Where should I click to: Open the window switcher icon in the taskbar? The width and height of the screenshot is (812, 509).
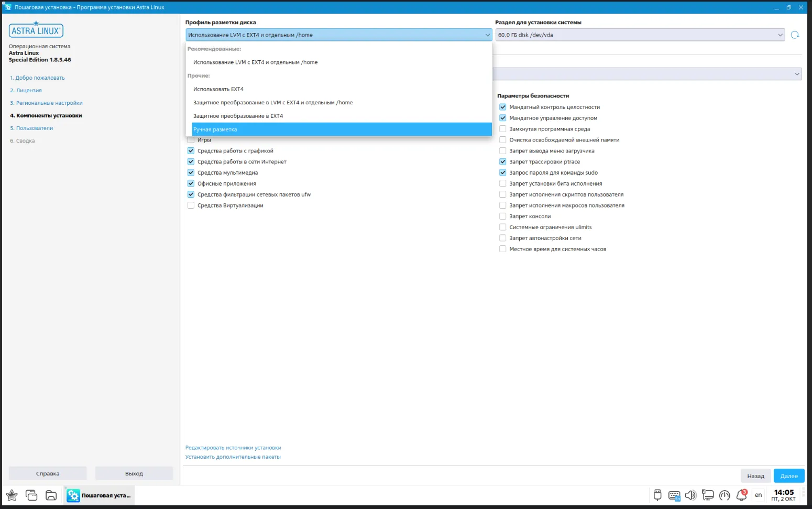pyautogui.click(x=31, y=495)
